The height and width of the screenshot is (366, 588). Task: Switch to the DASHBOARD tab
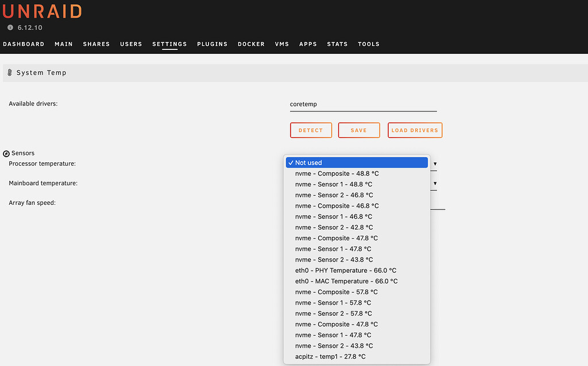point(24,44)
